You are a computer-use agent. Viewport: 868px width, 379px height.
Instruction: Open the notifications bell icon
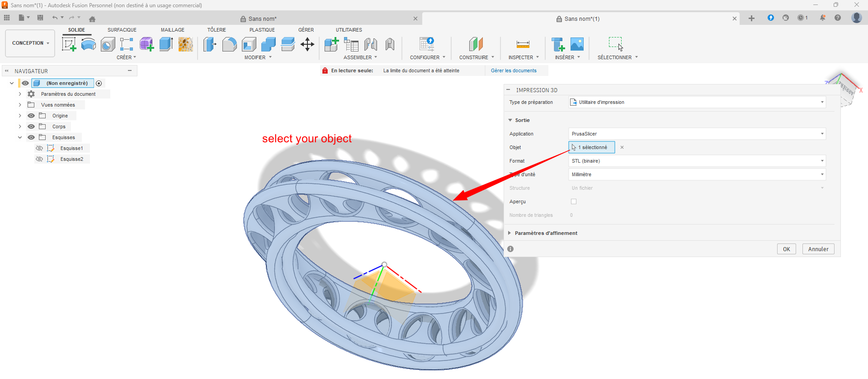823,18
